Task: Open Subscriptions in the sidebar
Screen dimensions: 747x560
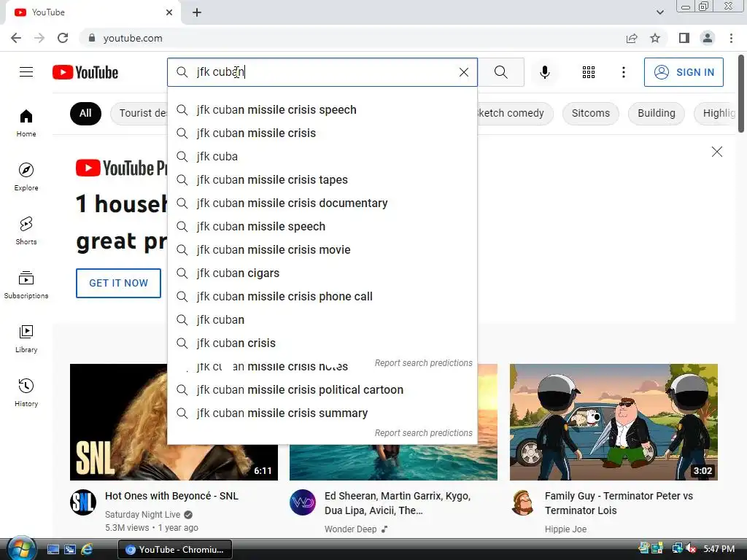Action: 26,285
